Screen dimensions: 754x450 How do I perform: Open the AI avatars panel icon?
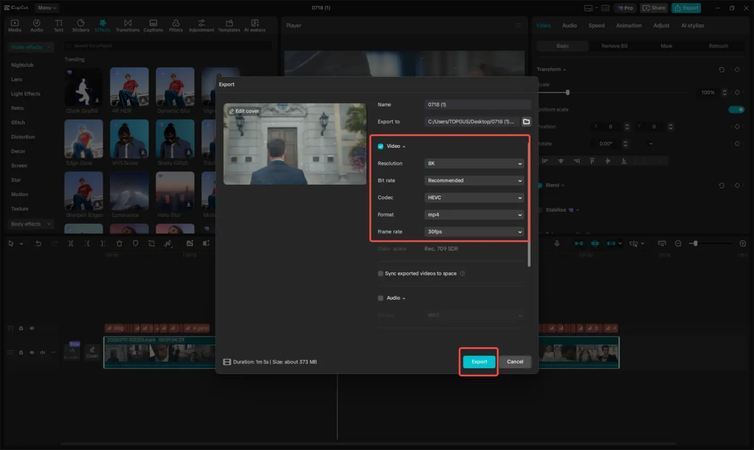point(257,24)
